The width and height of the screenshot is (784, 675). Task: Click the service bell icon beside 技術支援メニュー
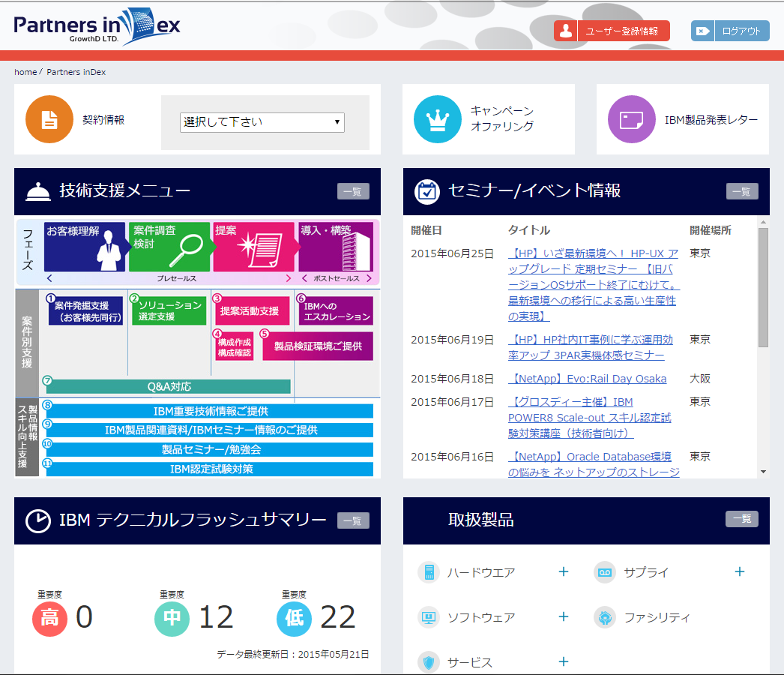point(38,192)
